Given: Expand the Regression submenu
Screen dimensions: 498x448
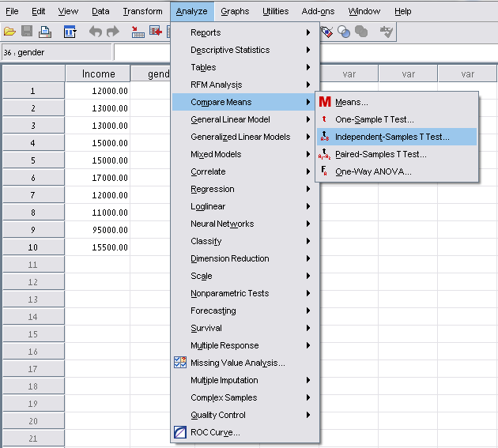Looking at the screenshot, I should (243, 189).
